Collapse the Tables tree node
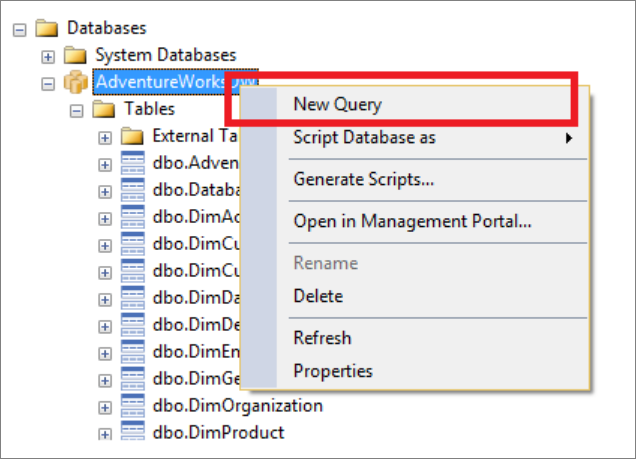636x459 pixels. tap(77, 109)
